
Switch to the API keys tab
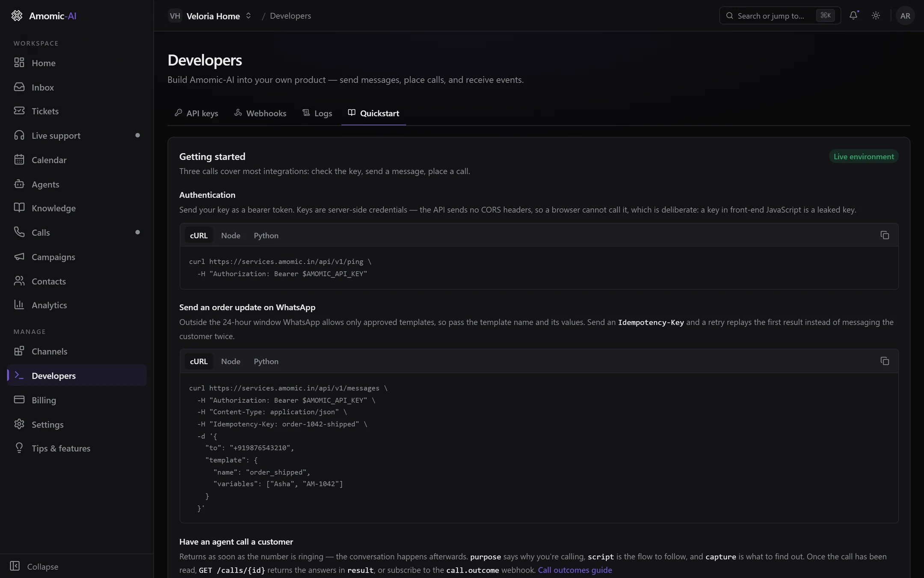tap(196, 113)
